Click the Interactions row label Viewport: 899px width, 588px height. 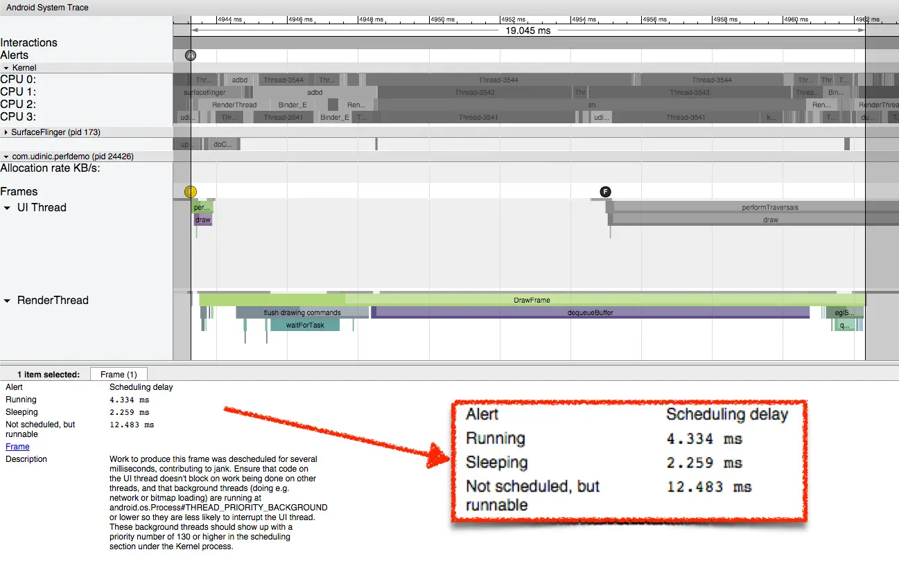(x=29, y=43)
